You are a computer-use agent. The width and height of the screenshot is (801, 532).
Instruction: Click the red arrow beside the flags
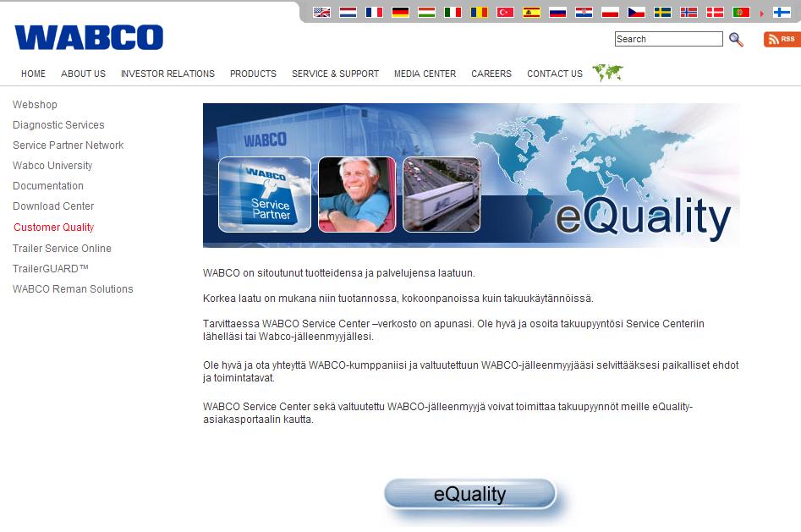pos(761,14)
